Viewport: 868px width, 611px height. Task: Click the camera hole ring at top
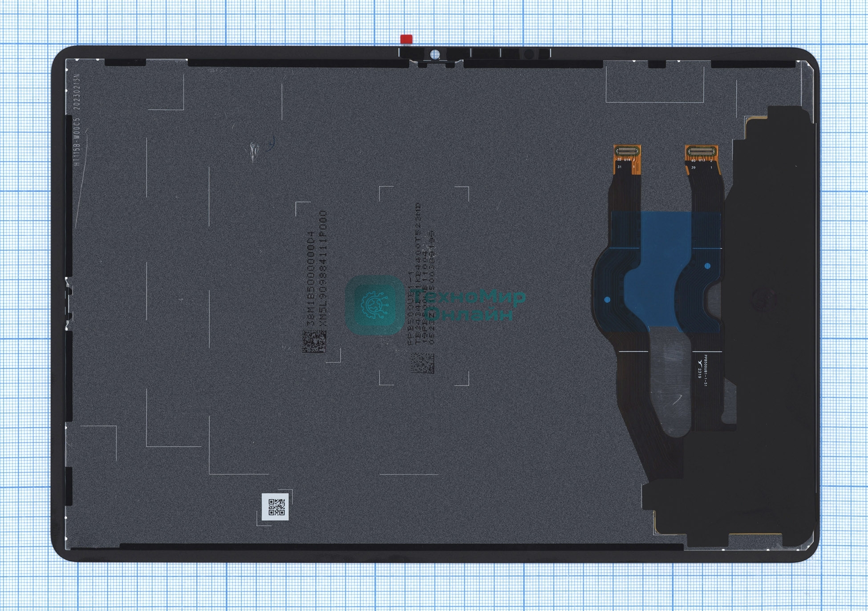[x=434, y=55]
